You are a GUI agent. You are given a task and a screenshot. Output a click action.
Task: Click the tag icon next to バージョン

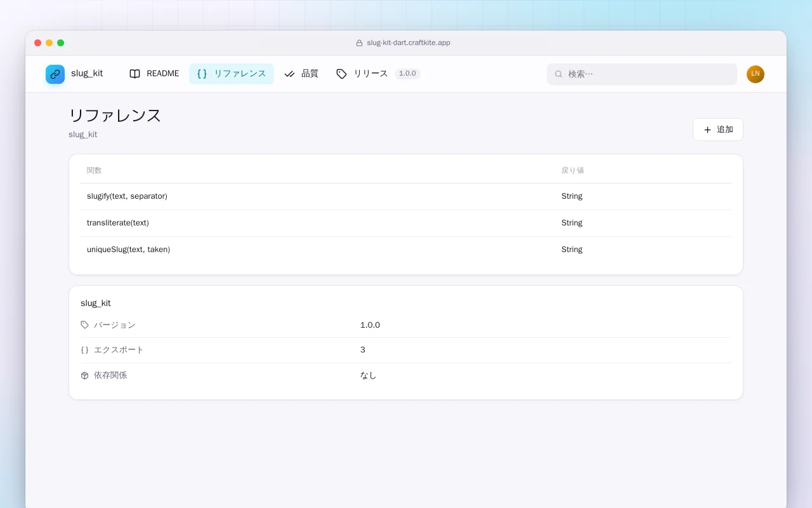[x=85, y=324]
